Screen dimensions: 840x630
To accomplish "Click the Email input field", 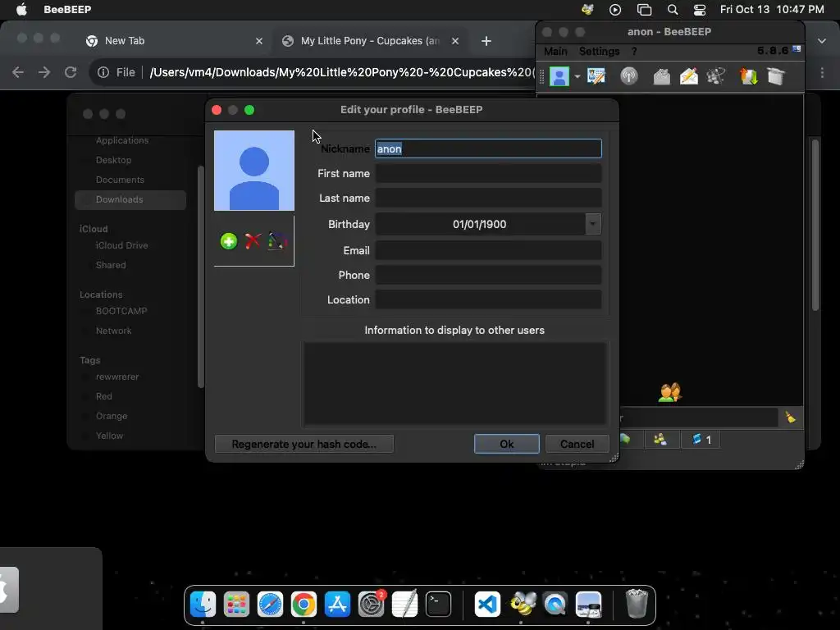I will [x=488, y=250].
